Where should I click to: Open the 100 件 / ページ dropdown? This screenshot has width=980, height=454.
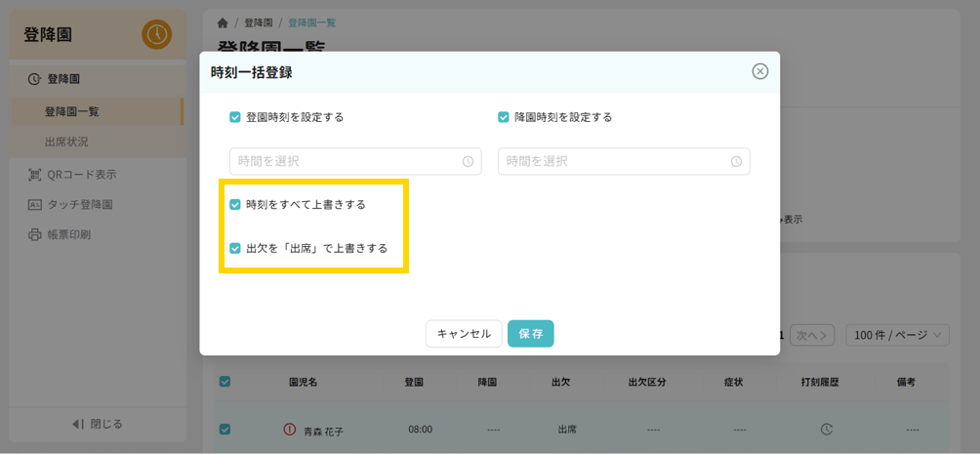coord(897,335)
